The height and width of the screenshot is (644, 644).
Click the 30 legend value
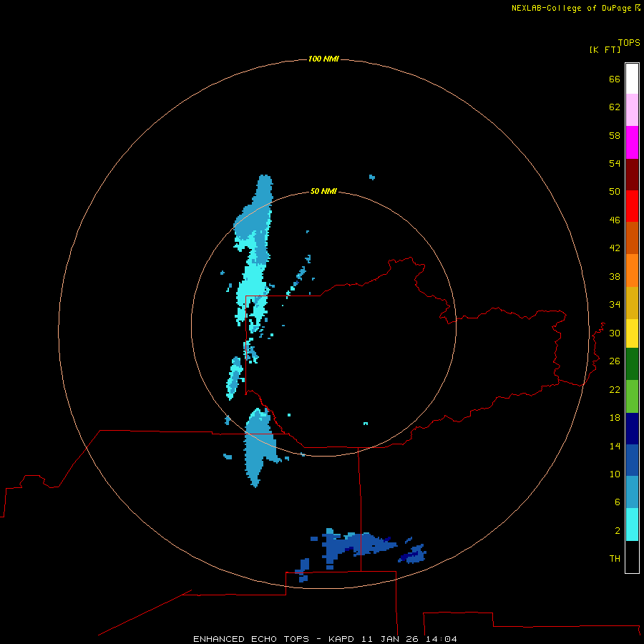coord(615,333)
